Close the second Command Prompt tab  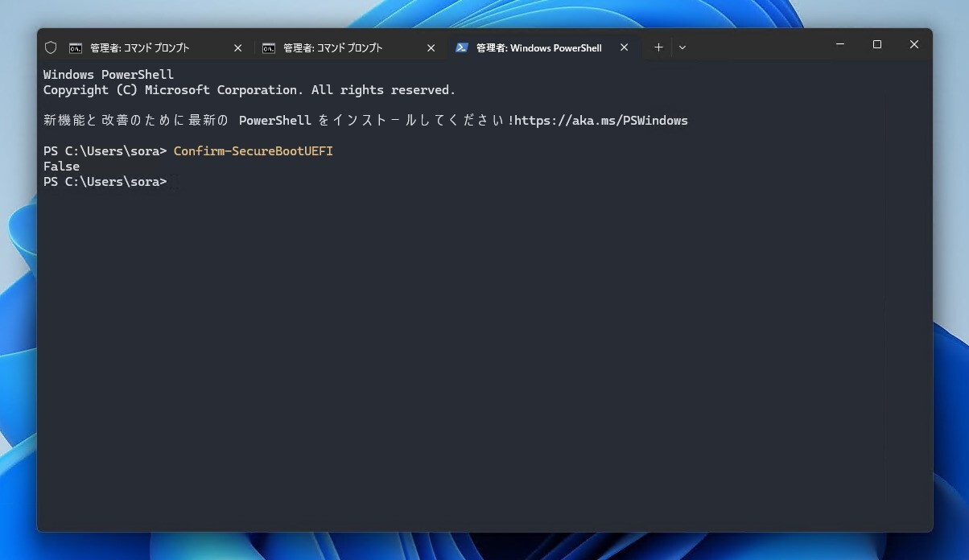tap(431, 47)
